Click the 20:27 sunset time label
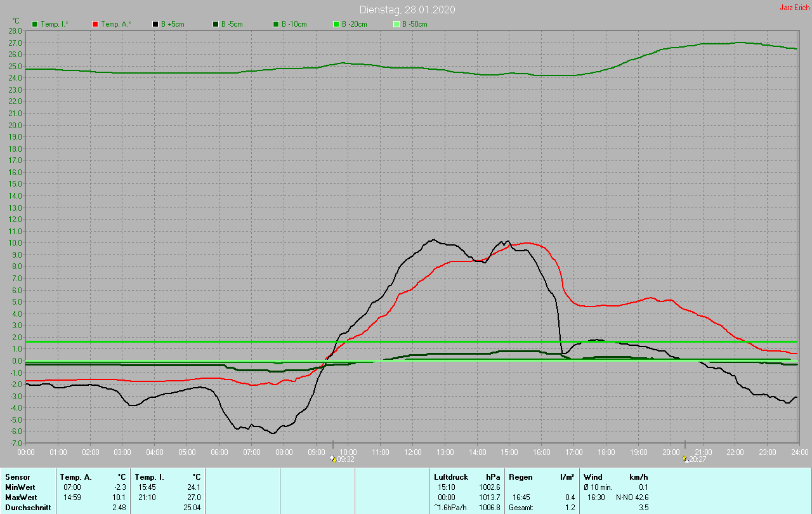The height and width of the screenshot is (514, 812). pyautogui.click(x=697, y=459)
